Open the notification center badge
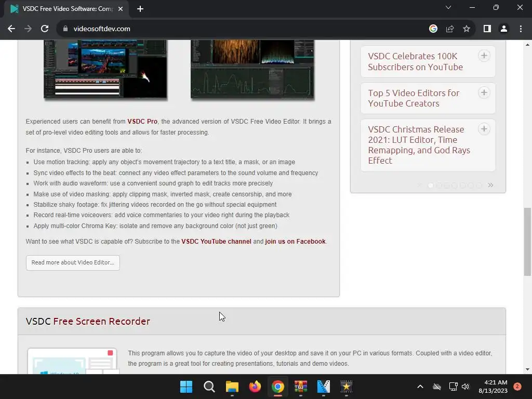Screen dimensions: 532x399 pyautogui.click(x=517, y=387)
